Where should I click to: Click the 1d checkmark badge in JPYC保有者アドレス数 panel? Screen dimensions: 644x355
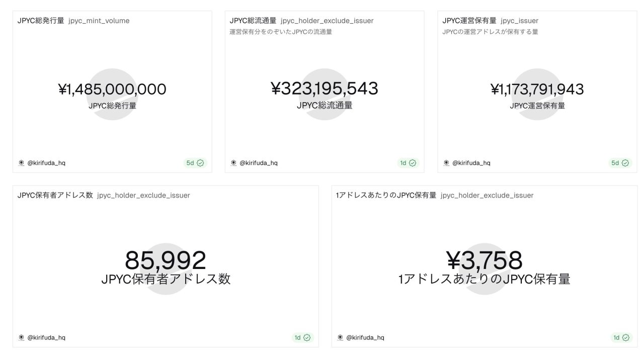point(302,337)
